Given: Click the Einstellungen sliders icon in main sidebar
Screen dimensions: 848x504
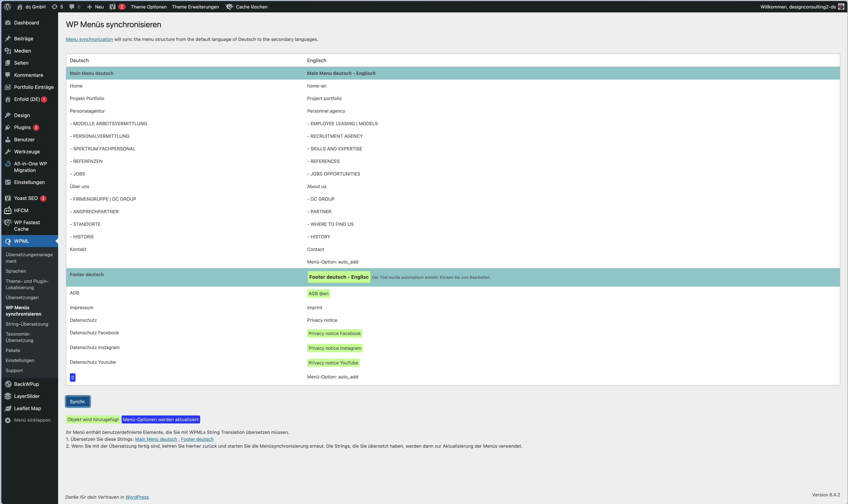Looking at the screenshot, I should tap(8, 182).
